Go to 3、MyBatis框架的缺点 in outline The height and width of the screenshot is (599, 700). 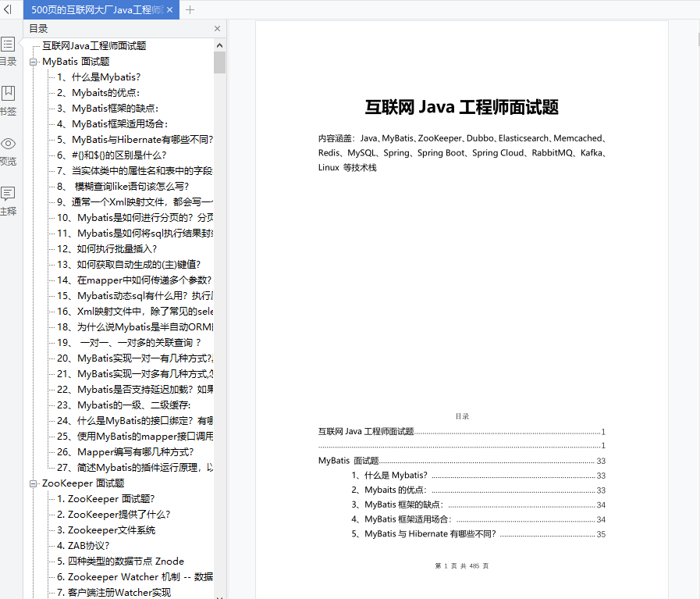(108, 109)
